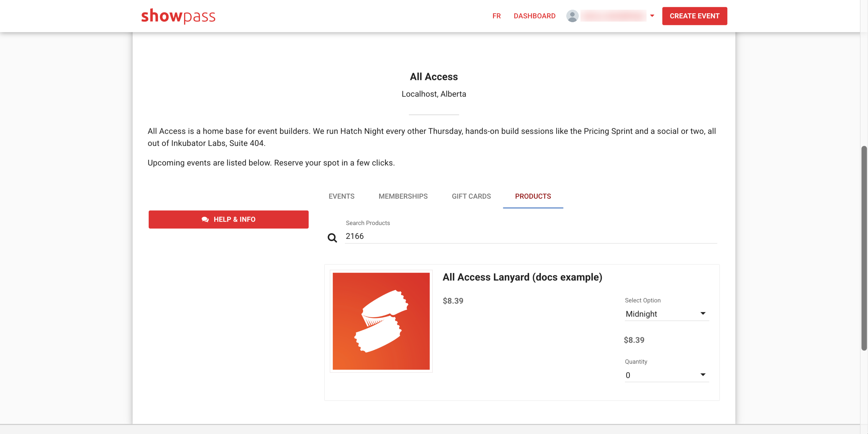Click the $8.39 price above the Quantity label
Image resolution: width=868 pixels, height=434 pixels.
(634, 340)
